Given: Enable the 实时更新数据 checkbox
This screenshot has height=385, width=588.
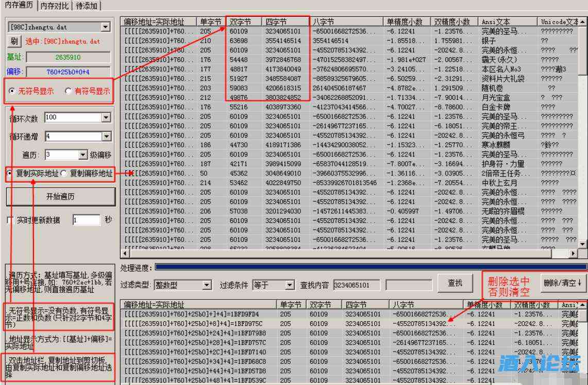Looking at the screenshot, I should pos(10,220).
